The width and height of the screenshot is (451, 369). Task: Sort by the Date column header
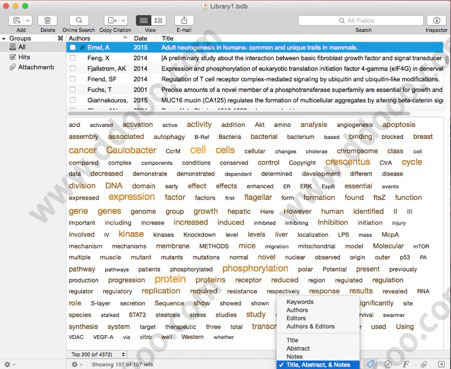tap(140, 38)
